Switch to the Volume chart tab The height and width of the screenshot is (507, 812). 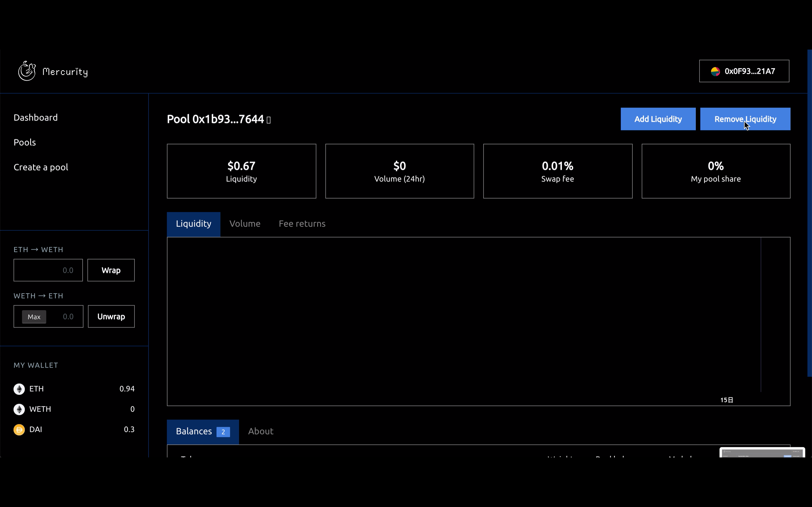tap(245, 224)
